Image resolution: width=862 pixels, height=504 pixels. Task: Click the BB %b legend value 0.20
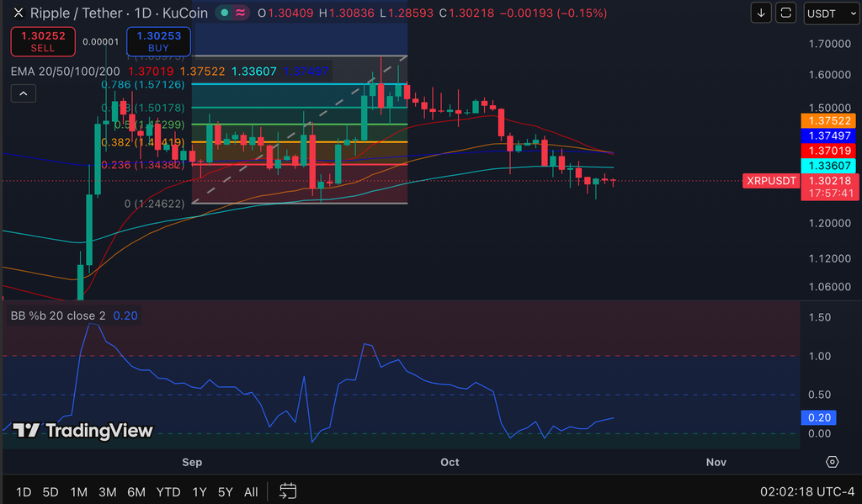coord(125,316)
